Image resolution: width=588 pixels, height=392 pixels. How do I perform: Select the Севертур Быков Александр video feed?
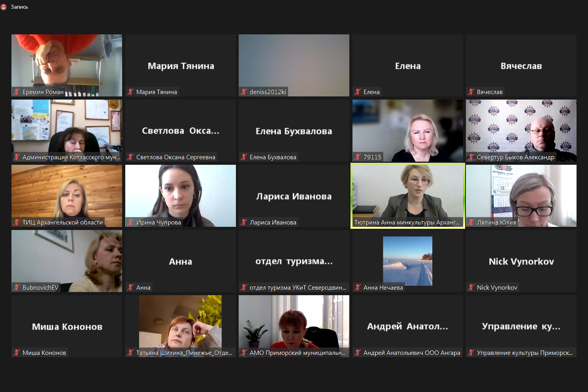[521, 130]
